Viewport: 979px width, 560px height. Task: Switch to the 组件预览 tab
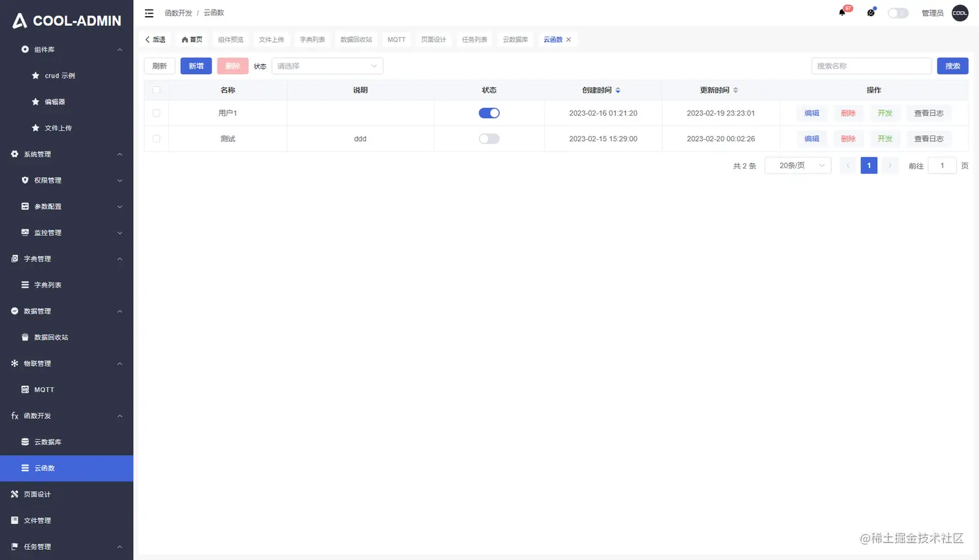tap(231, 39)
